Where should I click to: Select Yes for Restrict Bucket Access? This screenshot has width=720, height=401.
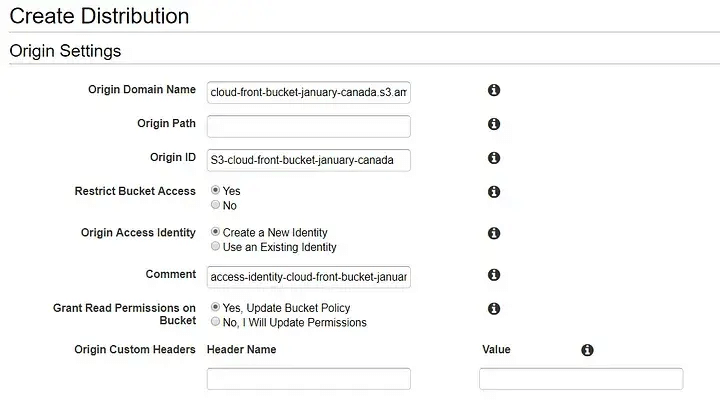pos(216,190)
